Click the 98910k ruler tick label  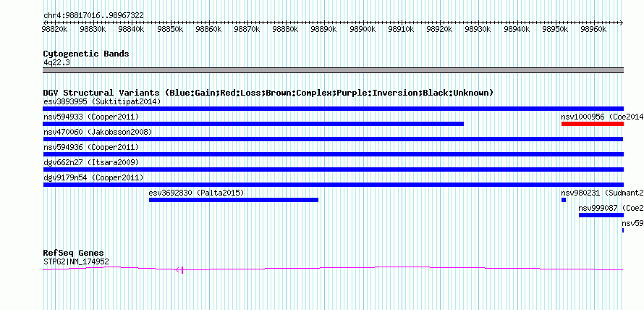[401, 29]
